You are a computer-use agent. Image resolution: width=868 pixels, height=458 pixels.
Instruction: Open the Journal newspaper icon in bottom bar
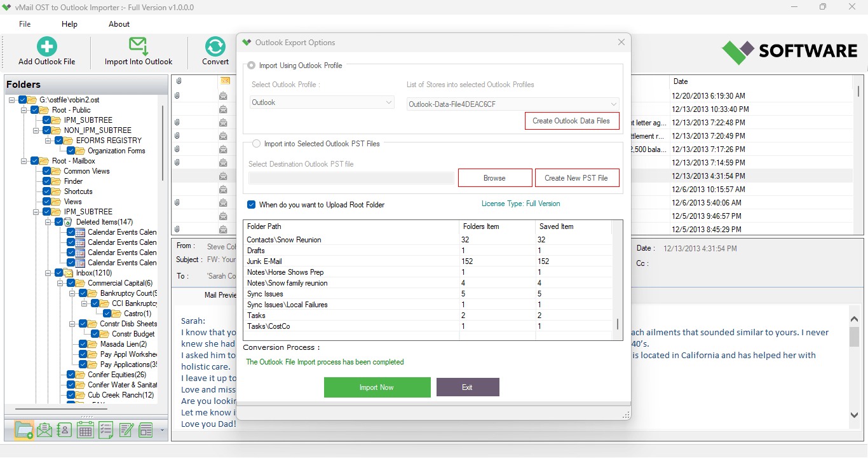point(146,430)
